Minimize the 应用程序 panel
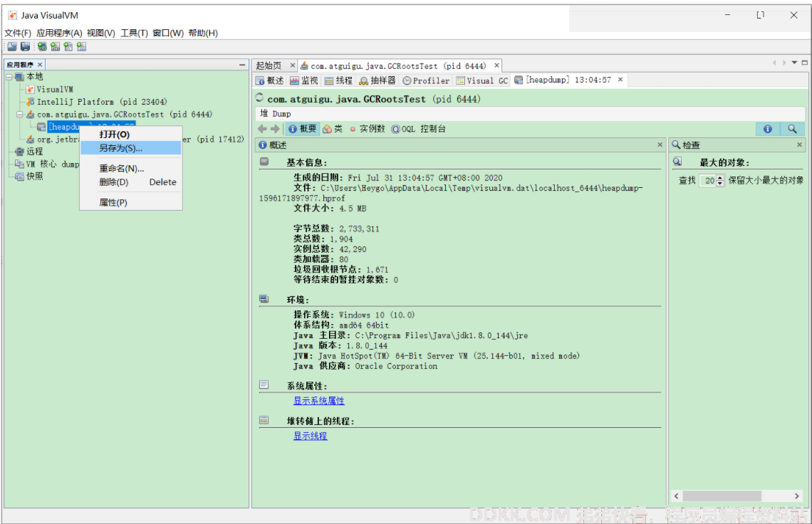The width and height of the screenshot is (812, 524). pyautogui.click(x=242, y=65)
